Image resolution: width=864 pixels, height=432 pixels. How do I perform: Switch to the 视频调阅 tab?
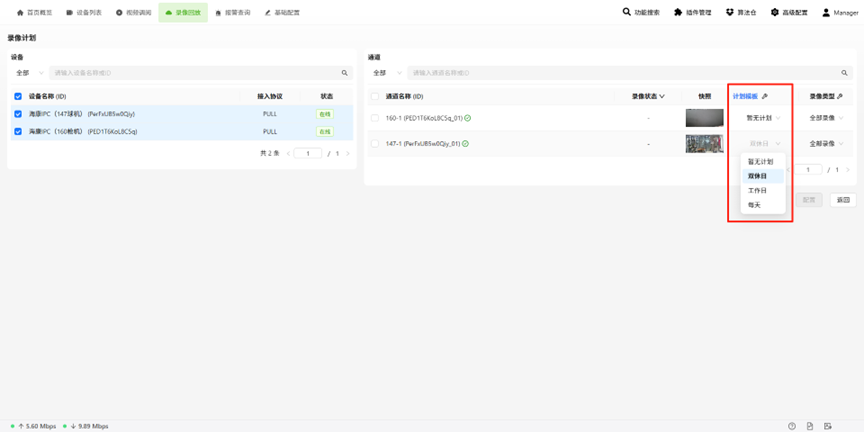tap(133, 12)
